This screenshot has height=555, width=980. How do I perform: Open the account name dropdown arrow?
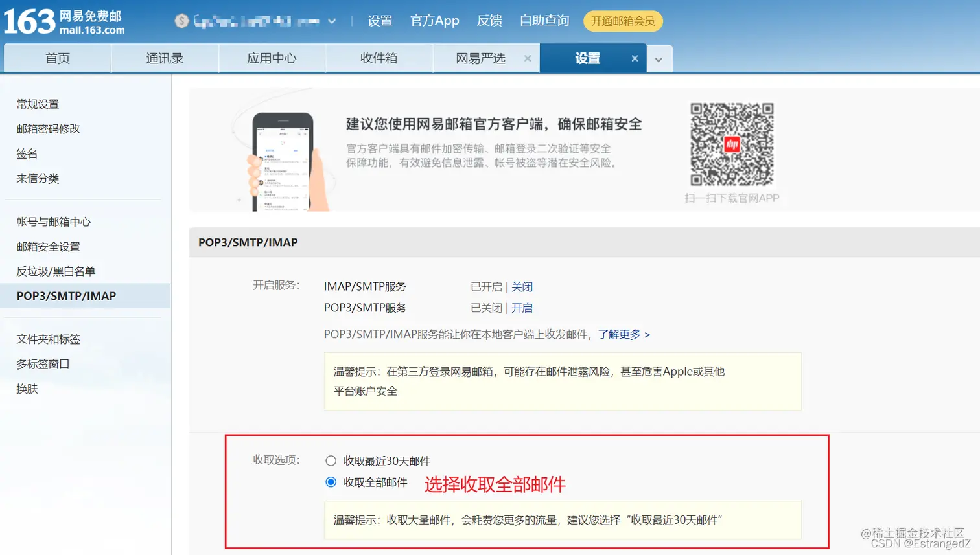pos(332,20)
